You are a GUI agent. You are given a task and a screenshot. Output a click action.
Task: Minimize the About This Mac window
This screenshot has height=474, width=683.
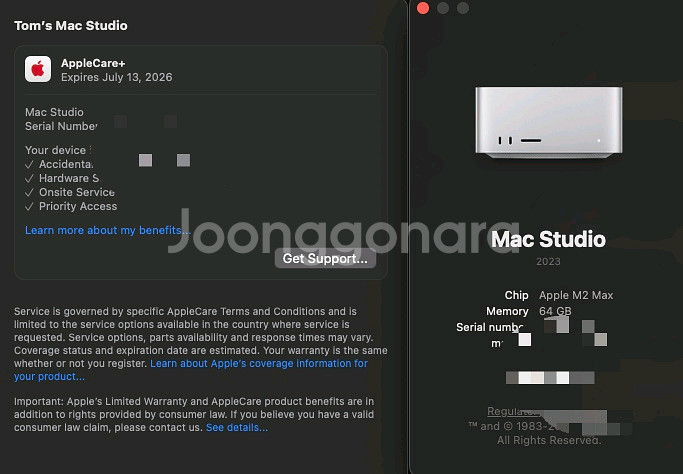(443, 8)
